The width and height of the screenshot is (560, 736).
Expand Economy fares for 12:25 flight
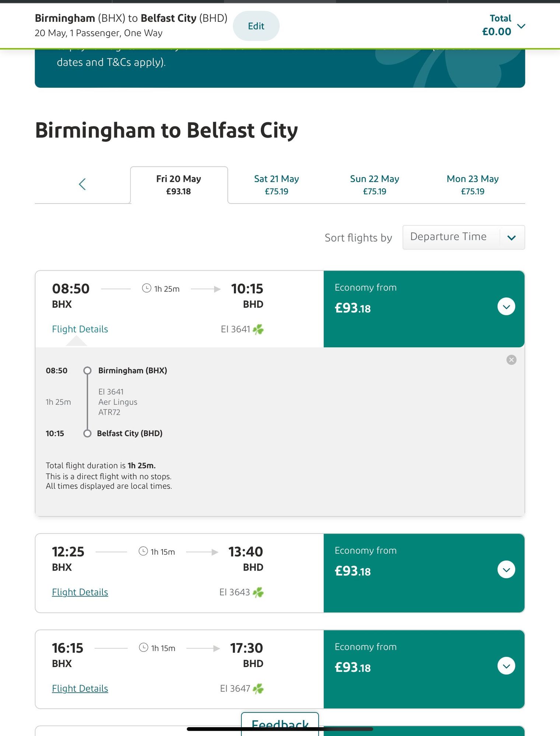pos(506,569)
